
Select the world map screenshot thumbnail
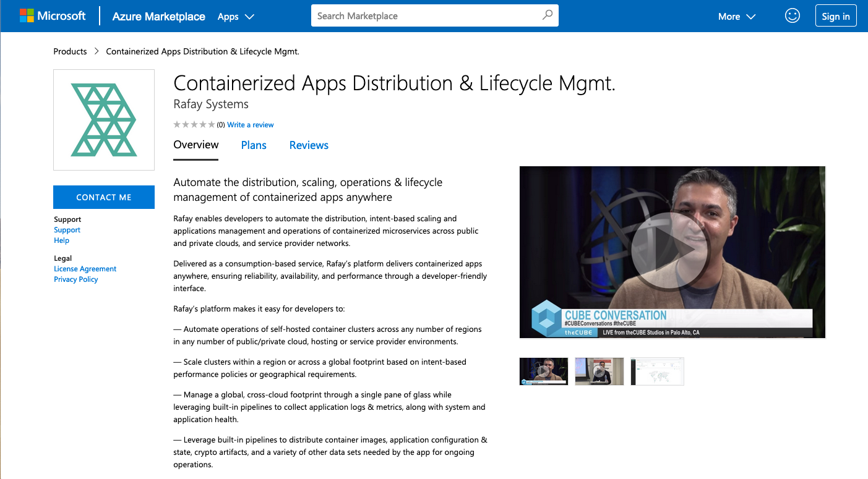(657, 371)
